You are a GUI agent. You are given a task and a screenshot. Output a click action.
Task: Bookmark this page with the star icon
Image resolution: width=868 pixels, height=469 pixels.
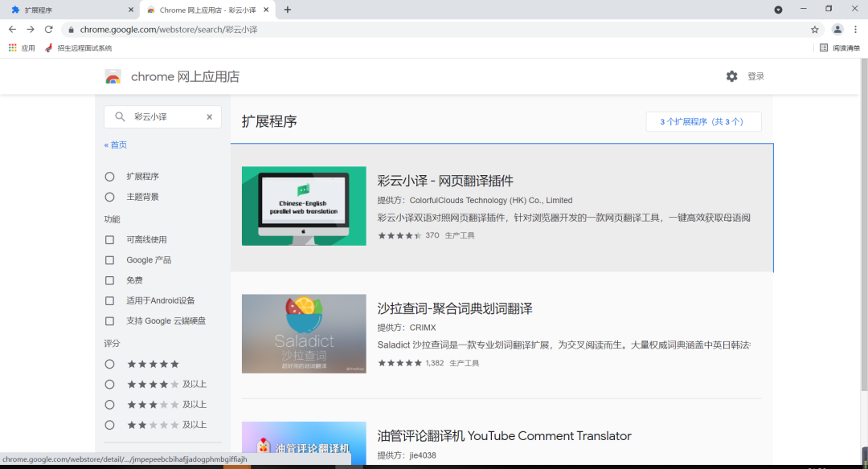(x=814, y=29)
